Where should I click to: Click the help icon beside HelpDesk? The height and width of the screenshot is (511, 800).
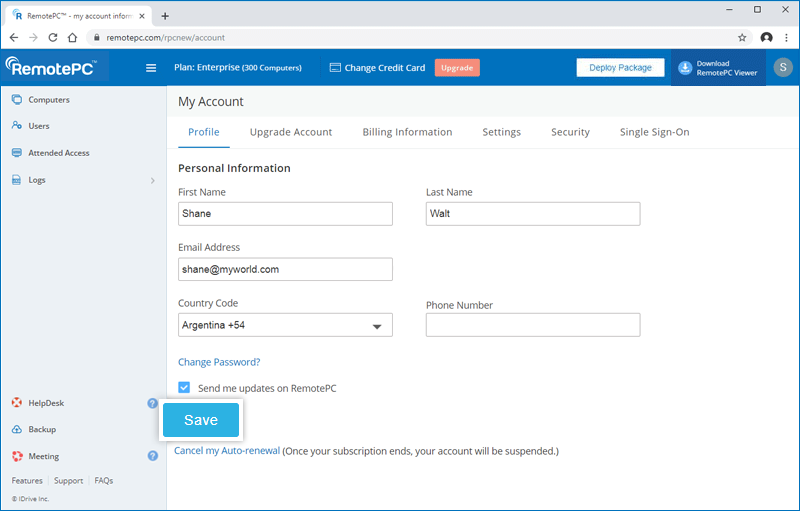tap(153, 403)
